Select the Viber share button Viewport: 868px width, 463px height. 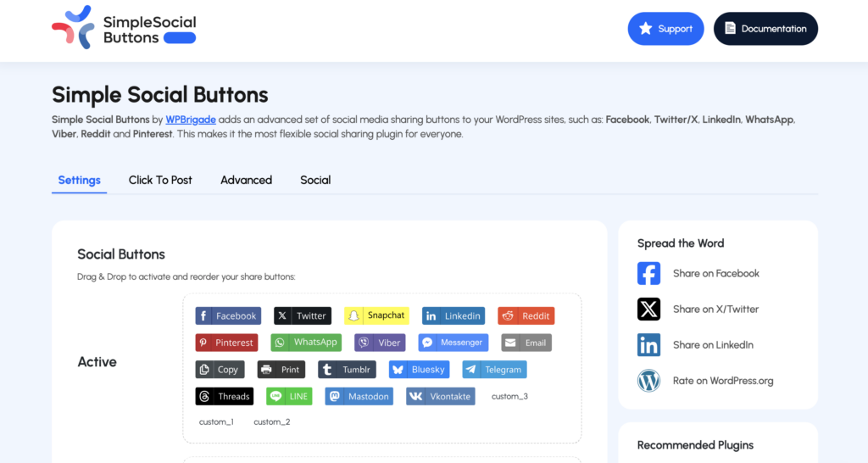point(380,343)
